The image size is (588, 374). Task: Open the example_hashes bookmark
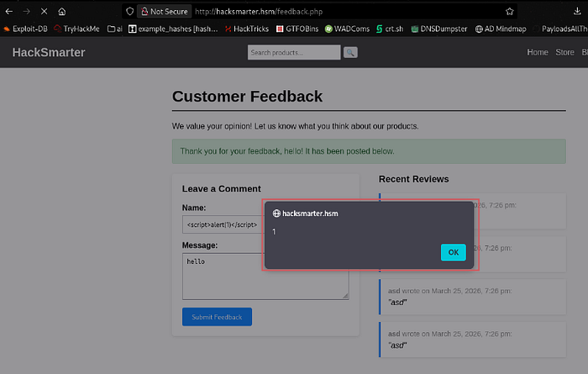pyautogui.click(x=173, y=29)
